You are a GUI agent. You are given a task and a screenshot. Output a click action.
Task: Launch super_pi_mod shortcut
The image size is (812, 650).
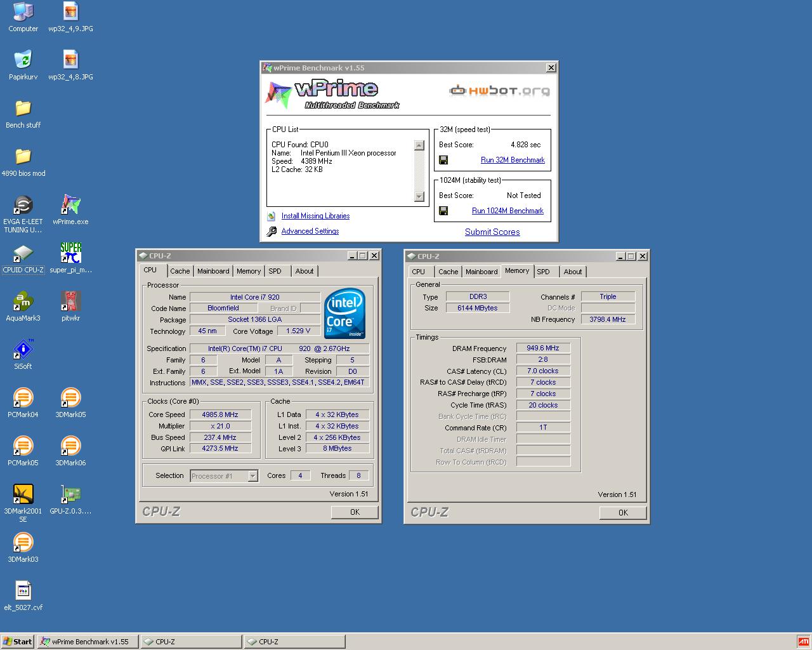point(70,258)
